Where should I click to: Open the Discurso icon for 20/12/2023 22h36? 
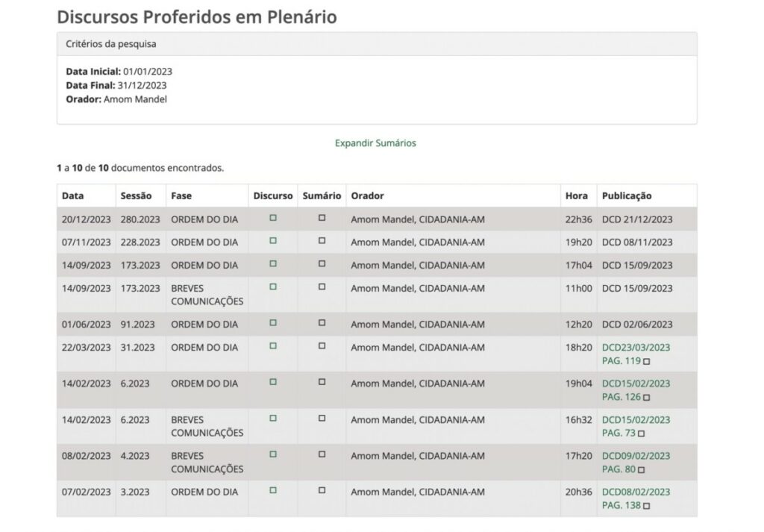coord(273,218)
